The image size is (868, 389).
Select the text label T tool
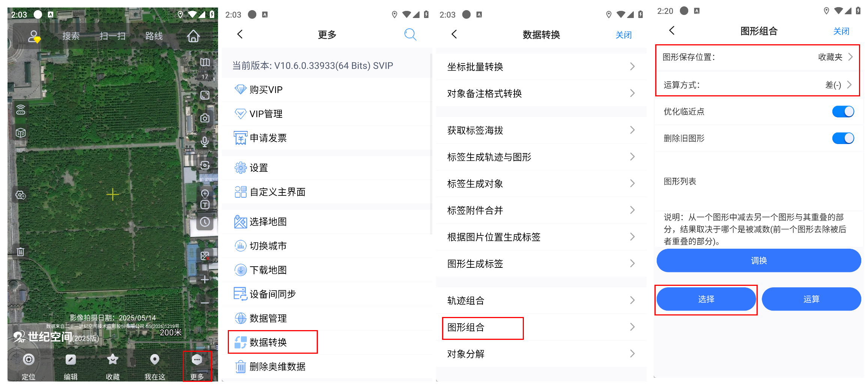pos(205,205)
